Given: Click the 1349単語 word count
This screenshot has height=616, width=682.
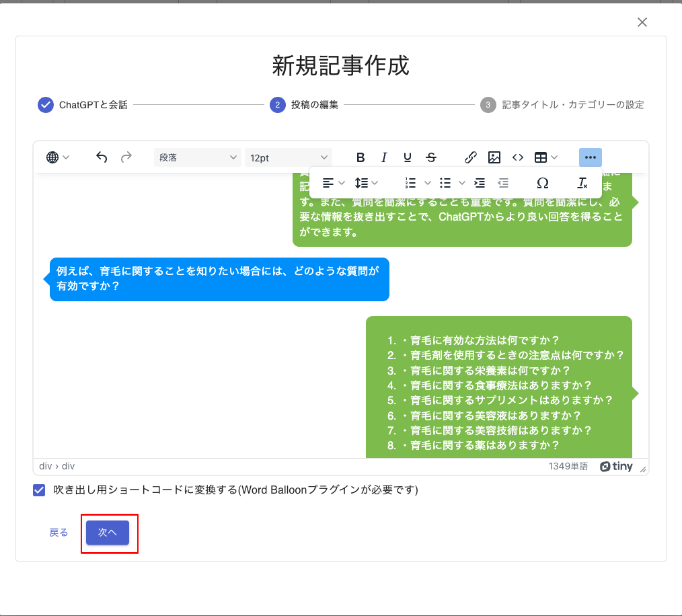Looking at the screenshot, I should (568, 466).
